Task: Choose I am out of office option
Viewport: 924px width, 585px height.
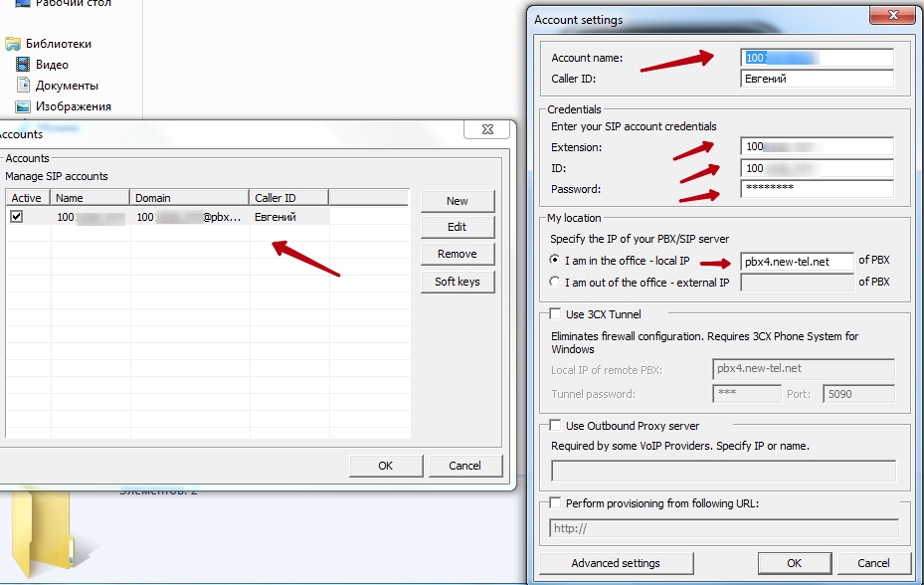Action: [x=555, y=283]
